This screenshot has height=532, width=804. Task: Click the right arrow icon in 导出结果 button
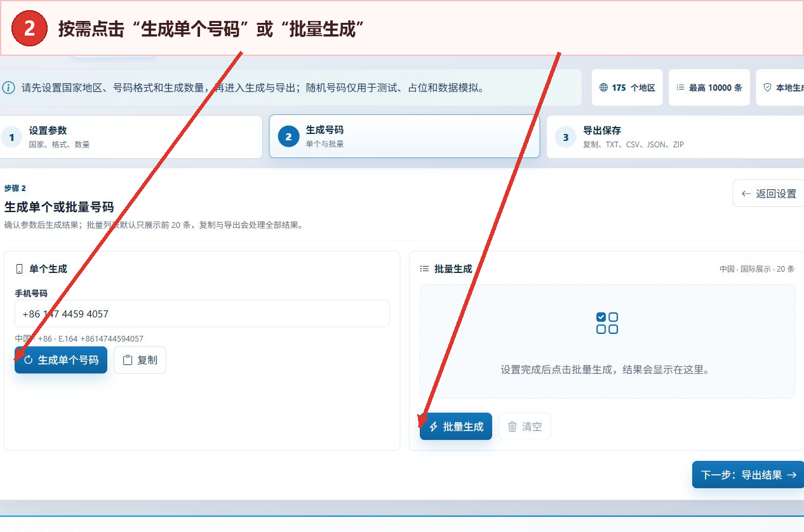(791, 475)
